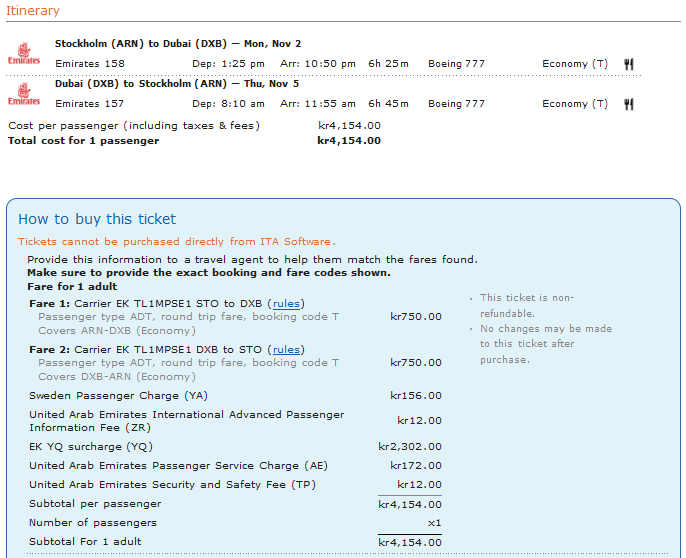Click Covers DXB-ARN (Economy) text
The width and height of the screenshot is (686, 558).
pyautogui.click(x=117, y=377)
